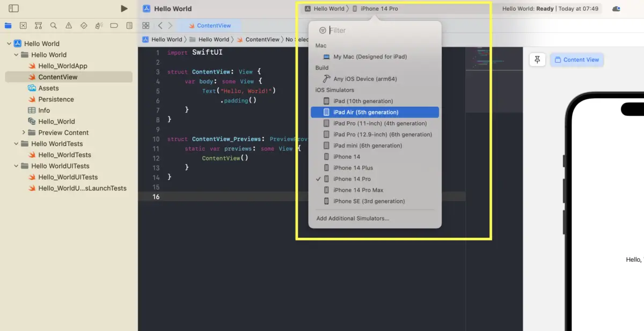
Task: Open the issue navigator warning tab
Action: coord(69,26)
